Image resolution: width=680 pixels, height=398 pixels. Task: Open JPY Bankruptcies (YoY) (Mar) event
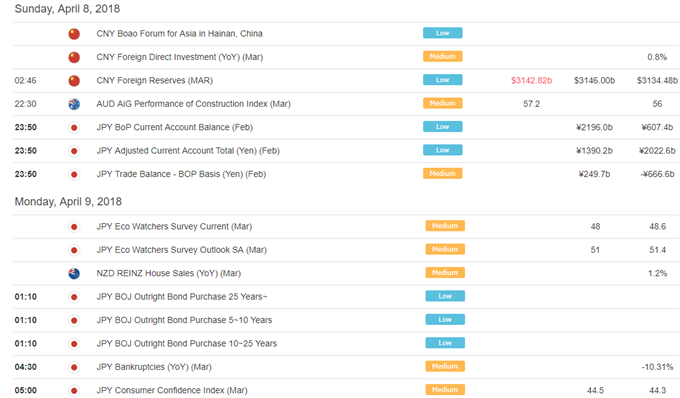tap(154, 367)
